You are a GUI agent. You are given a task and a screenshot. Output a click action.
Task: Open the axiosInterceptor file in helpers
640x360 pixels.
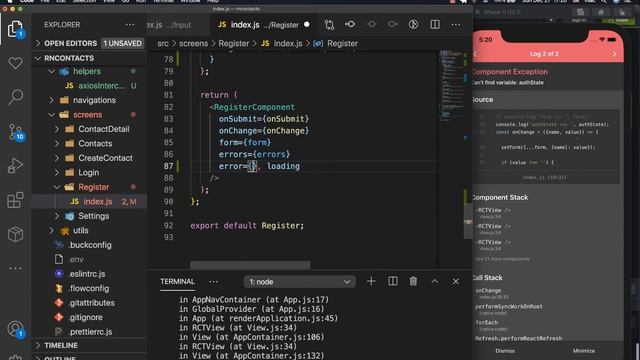pos(89,86)
